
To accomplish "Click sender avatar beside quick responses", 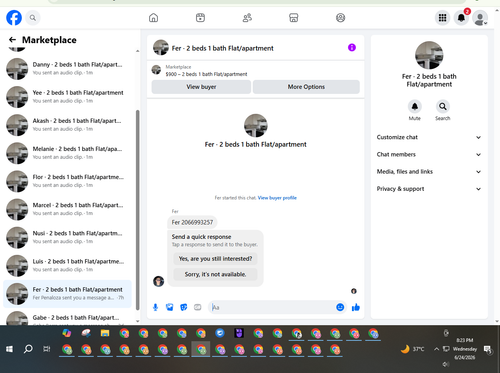I will point(158,281).
